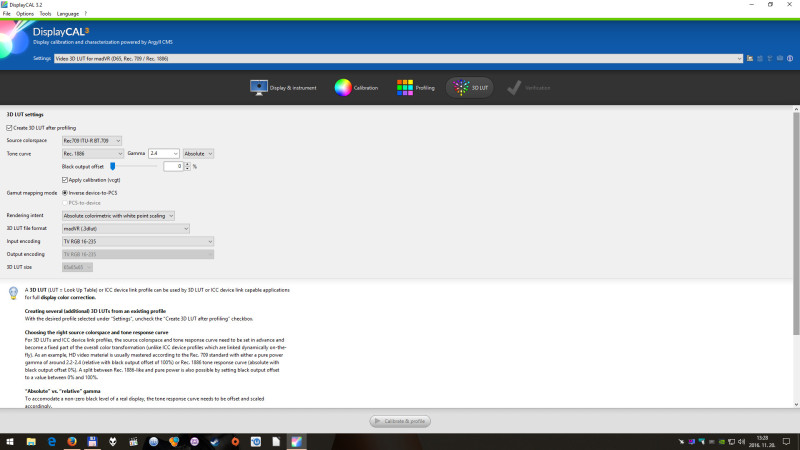Viewport: 800px width, 450px height.
Task: Open the 3D LUT file format dropdown
Action: [126, 229]
